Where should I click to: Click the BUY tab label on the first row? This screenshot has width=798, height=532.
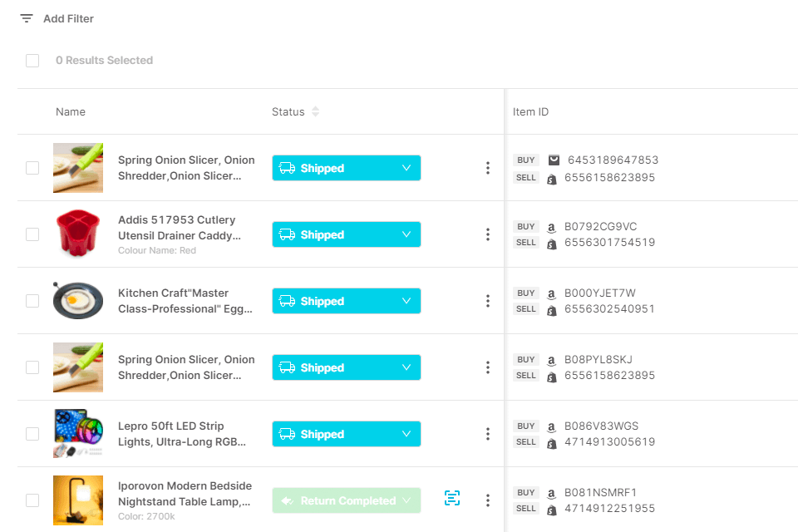tap(525, 160)
